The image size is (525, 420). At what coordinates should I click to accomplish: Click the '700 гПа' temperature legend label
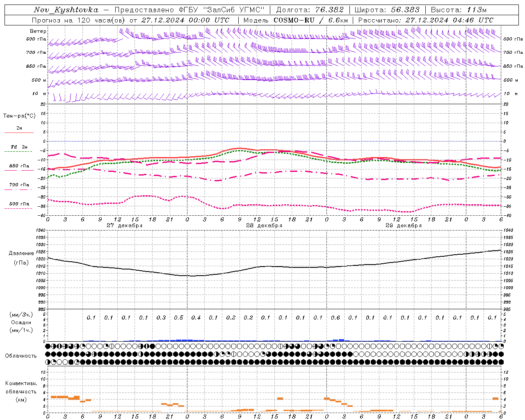(19, 185)
